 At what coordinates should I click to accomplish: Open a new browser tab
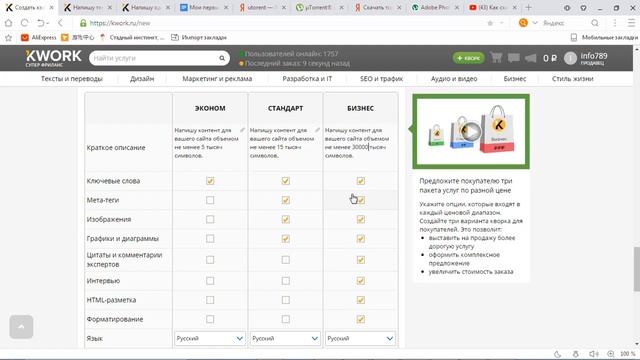pyautogui.click(x=528, y=7)
